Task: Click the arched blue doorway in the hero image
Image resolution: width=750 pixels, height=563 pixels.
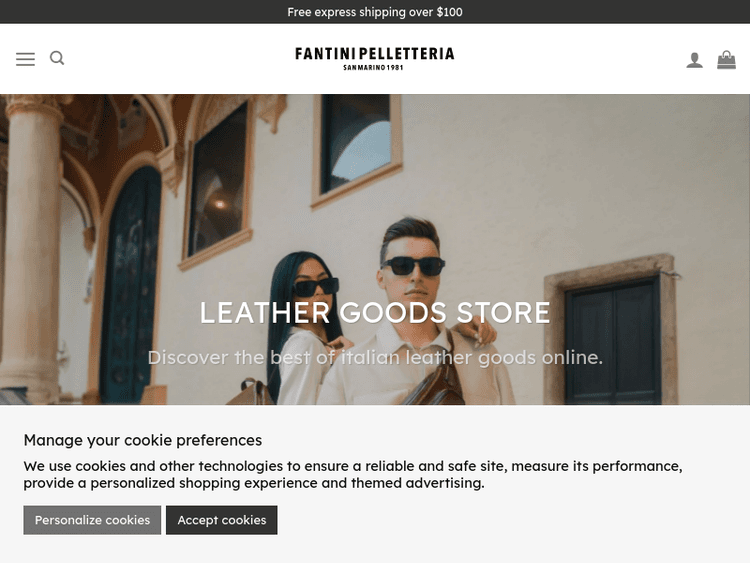Action: (130, 285)
